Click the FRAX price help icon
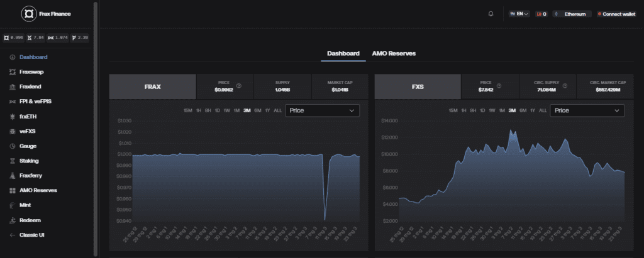Viewport: 644px width, 258px height. pyautogui.click(x=238, y=86)
